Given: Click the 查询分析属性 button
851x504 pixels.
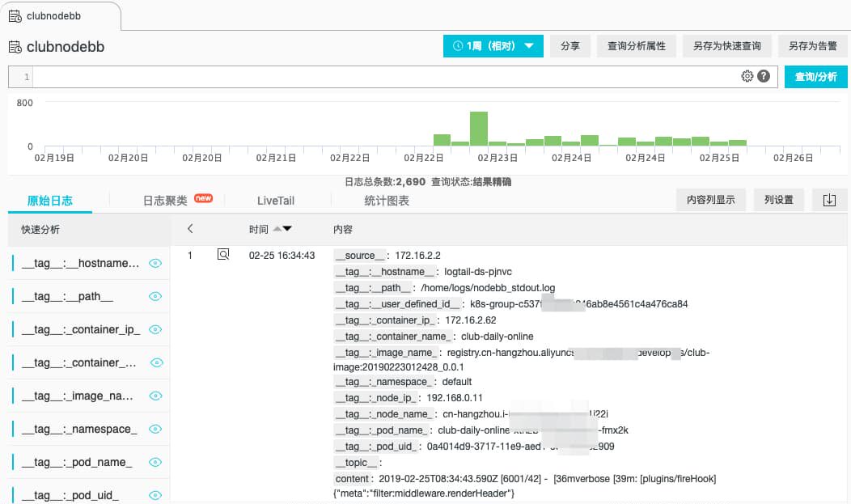Looking at the screenshot, I should [x=637, y=46].
